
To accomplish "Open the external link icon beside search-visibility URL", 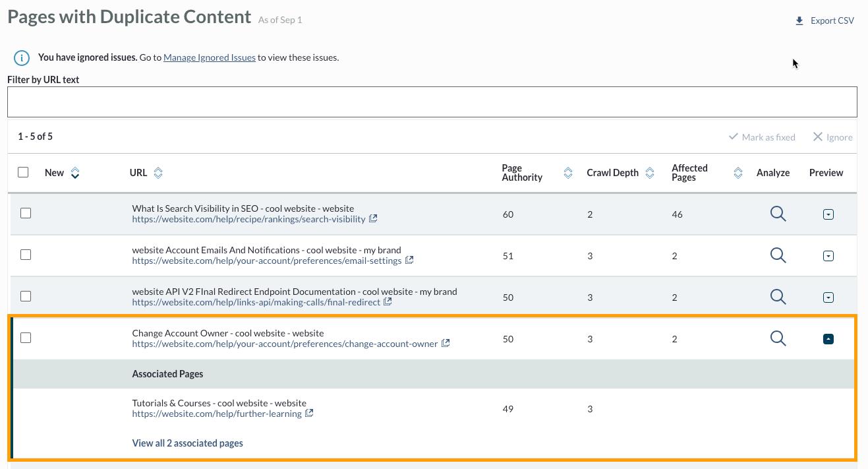I will 374,218.
